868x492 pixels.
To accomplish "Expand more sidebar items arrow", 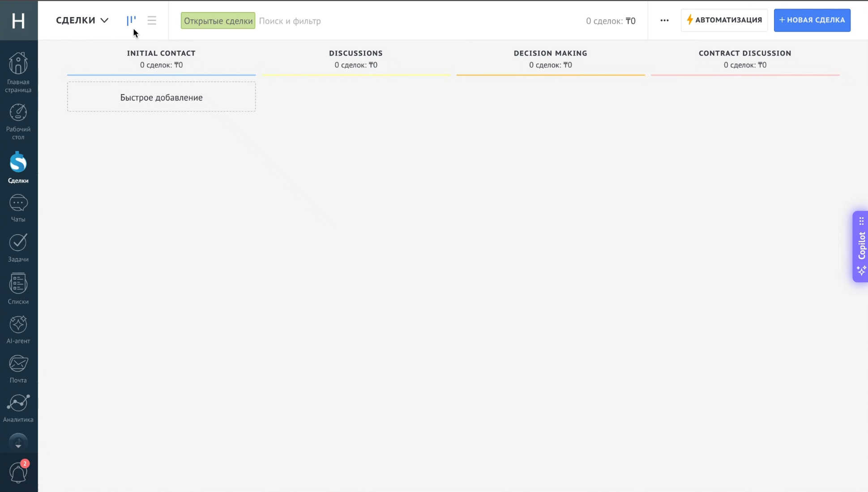I will coord(18,443).
